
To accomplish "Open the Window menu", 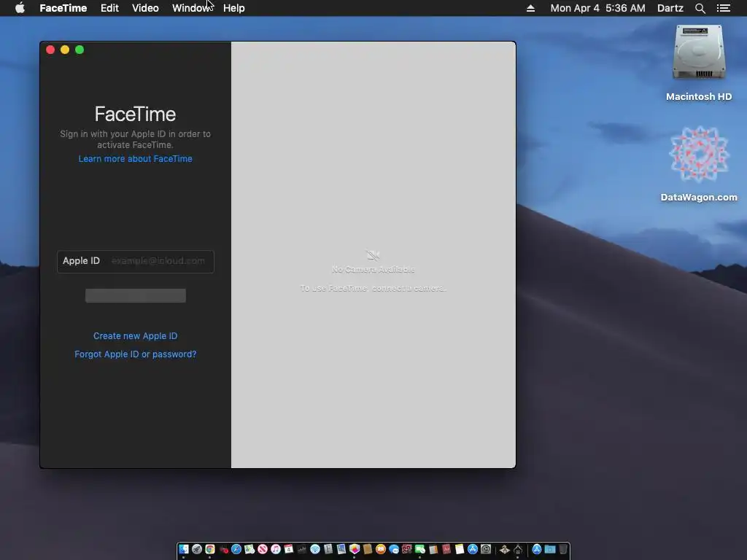I will (192, 8).
